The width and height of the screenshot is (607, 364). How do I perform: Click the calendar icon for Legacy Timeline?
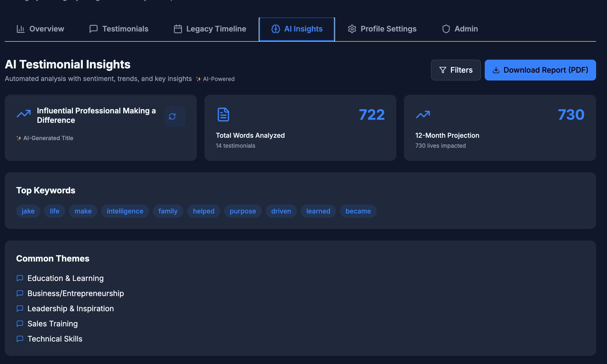click(178, 29)
